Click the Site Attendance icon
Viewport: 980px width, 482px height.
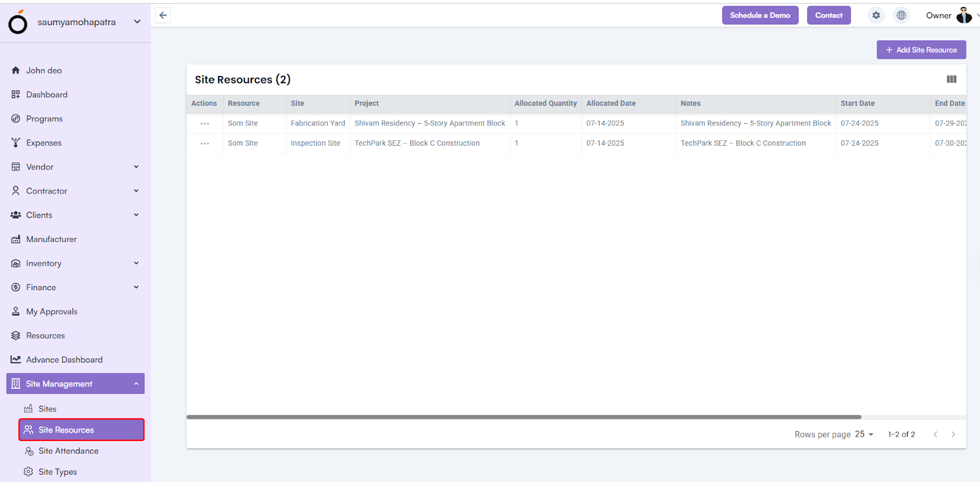tap(29, 451)
